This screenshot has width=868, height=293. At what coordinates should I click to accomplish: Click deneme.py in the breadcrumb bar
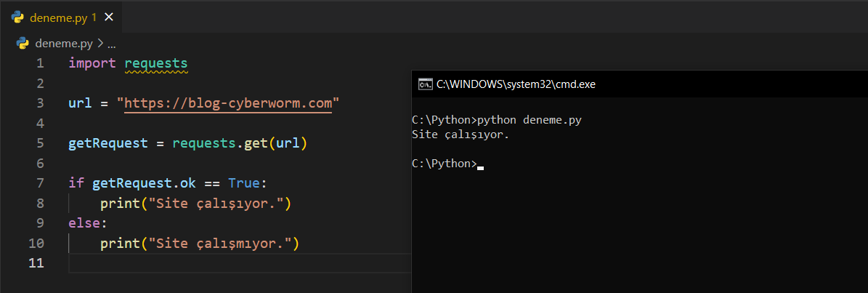tap(63, 44)
